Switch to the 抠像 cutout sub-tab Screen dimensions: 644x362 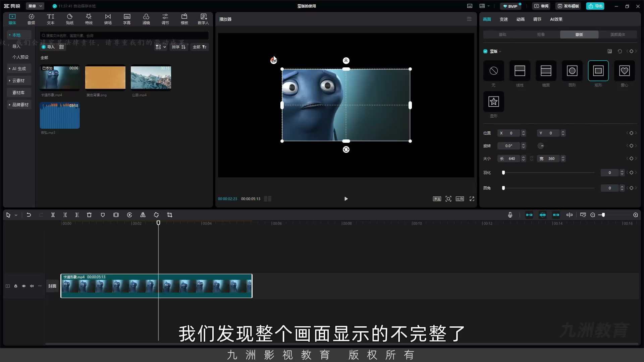point(541,35)
